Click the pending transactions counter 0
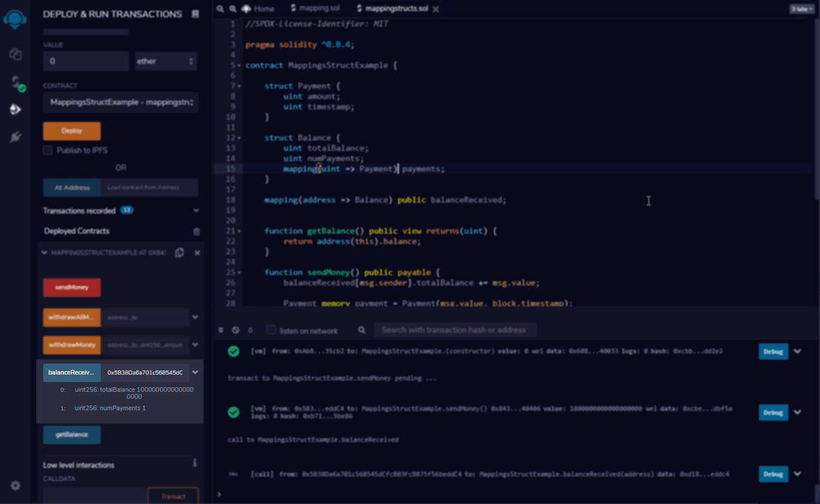This screenshot has height=504, width=820. tap(250, 330)
